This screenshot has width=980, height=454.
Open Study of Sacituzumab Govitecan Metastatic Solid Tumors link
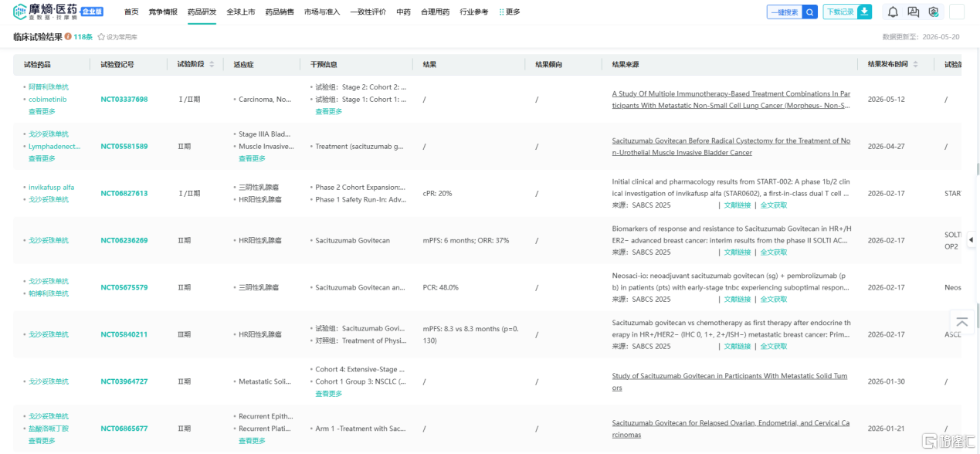(731, 382)
